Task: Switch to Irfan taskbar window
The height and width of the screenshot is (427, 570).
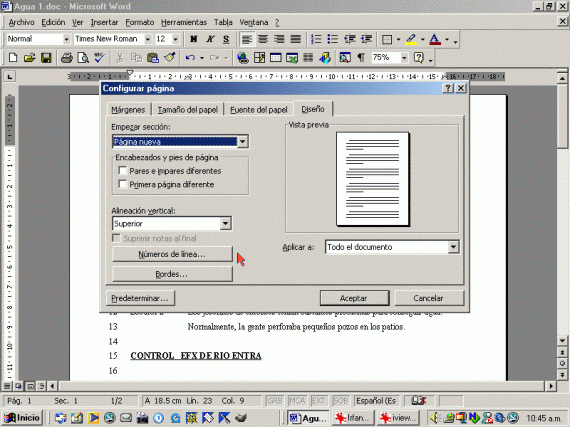Action: coord(354,418)
